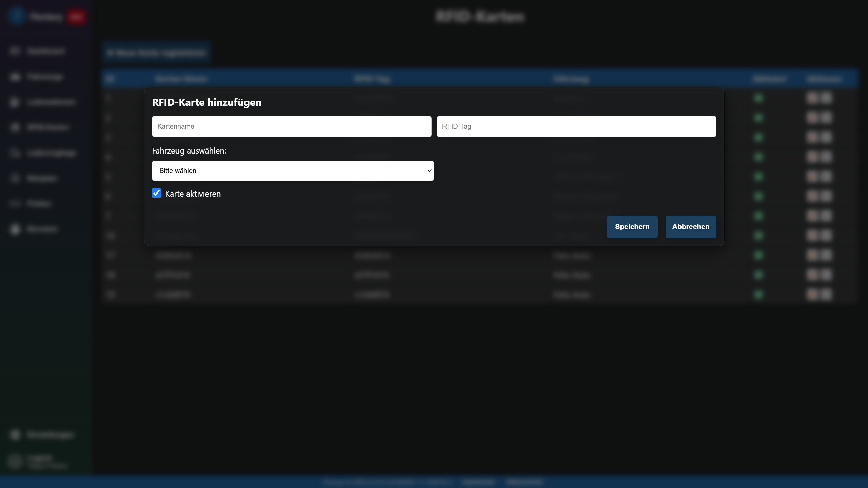
Task: Open the Einstellungen gear icon near sidebar bottom
Action: click(15, 435)
